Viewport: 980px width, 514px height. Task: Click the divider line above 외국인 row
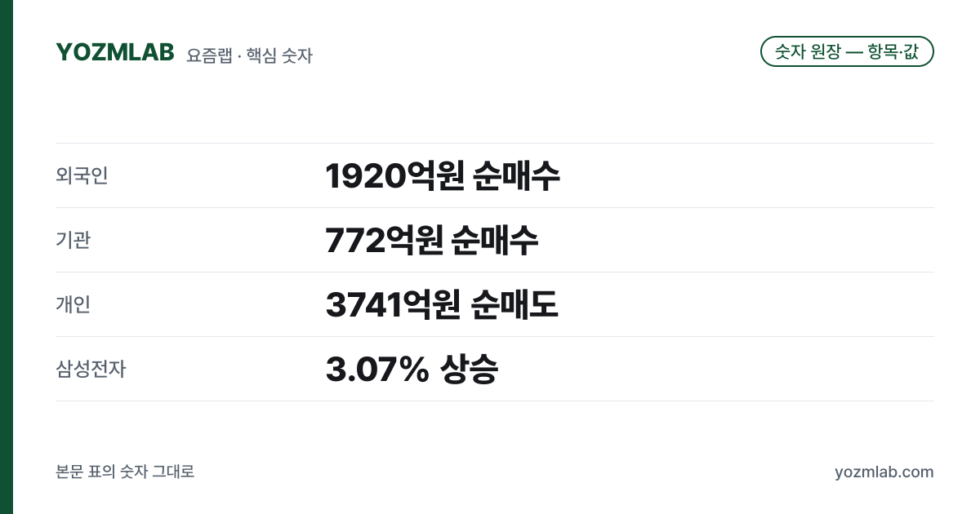(495, 144)
